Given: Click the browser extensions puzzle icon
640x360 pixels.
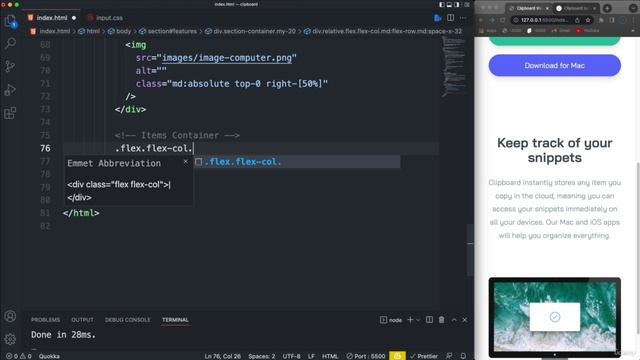Looking at the screenshot, I should [x=601, y=20].
